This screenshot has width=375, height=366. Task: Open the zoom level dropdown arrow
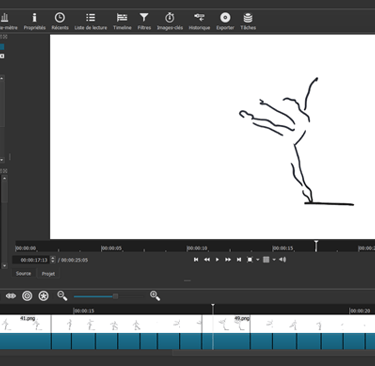point(258,260)
